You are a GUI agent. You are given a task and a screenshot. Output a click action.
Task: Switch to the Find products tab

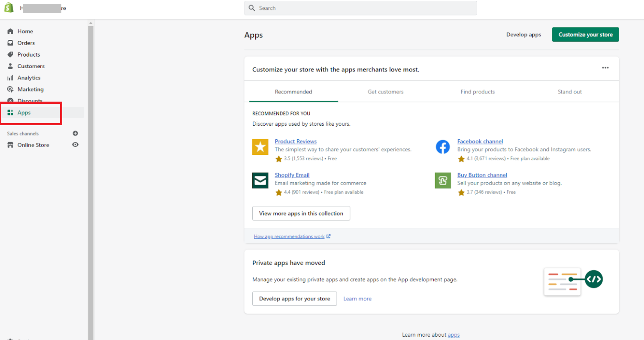tap(478, 92)
